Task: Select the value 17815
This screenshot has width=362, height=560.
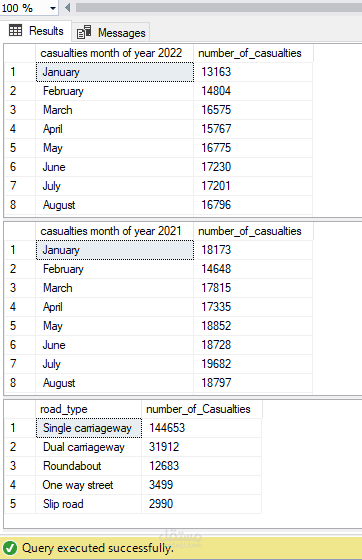Action: point(253,288)
